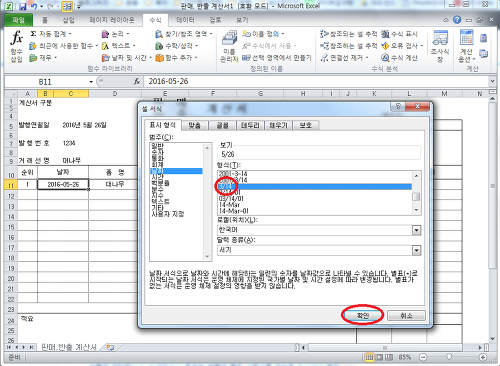
Task: Click the Undo icon in quick access toolbar
Action: point(34,6)
